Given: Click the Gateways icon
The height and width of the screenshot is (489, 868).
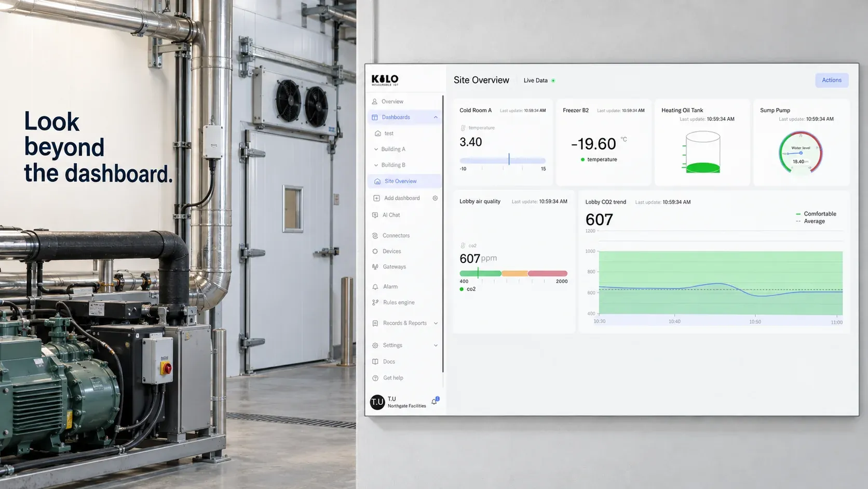Looking at the screenshot, I should (x=375, y=267).
